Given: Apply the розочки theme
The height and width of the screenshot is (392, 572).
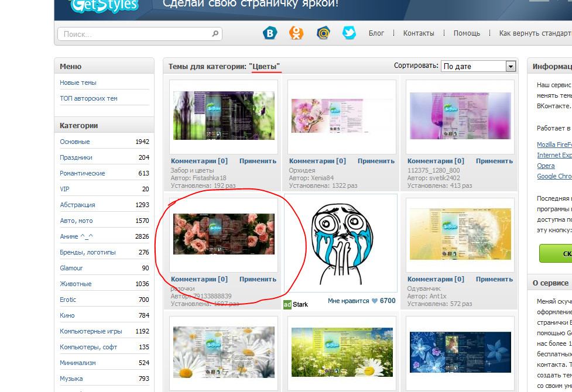Looking at the screenshot, I should (258, 279).
